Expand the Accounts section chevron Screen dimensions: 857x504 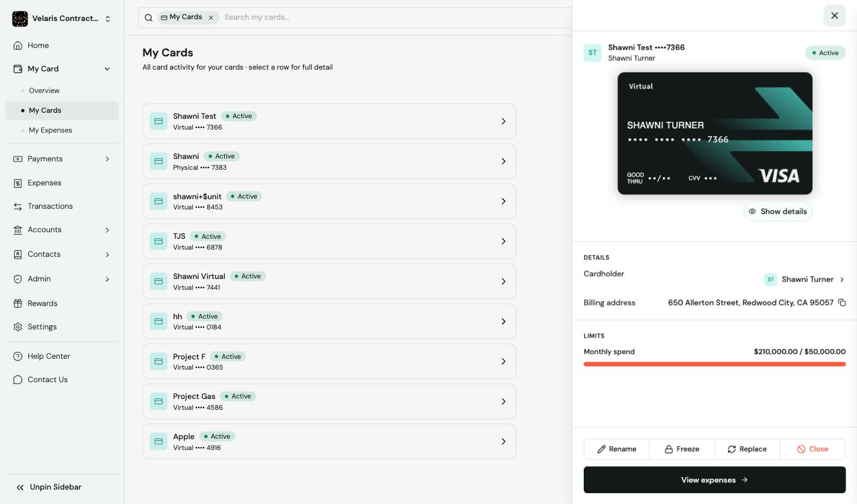click(108, 230)
